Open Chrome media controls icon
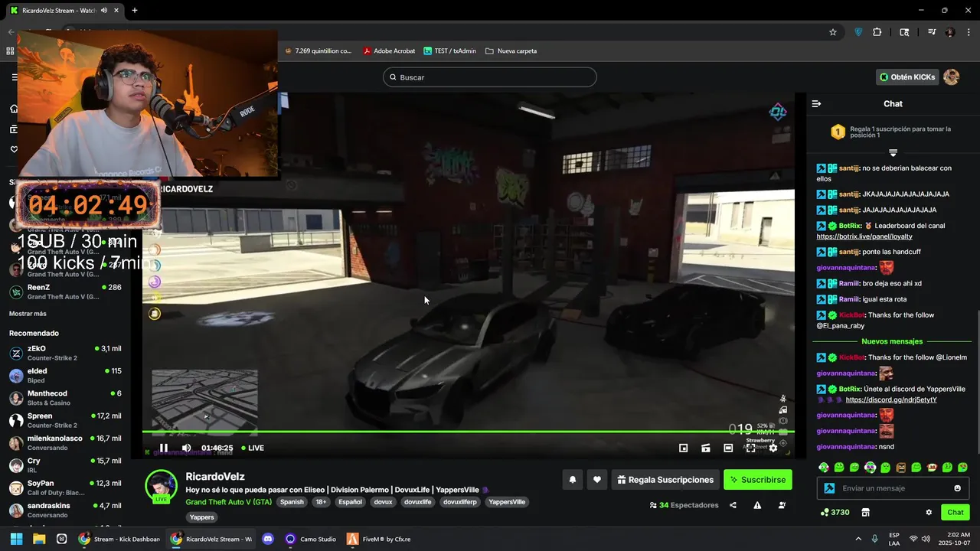 (x=932, y=32)
